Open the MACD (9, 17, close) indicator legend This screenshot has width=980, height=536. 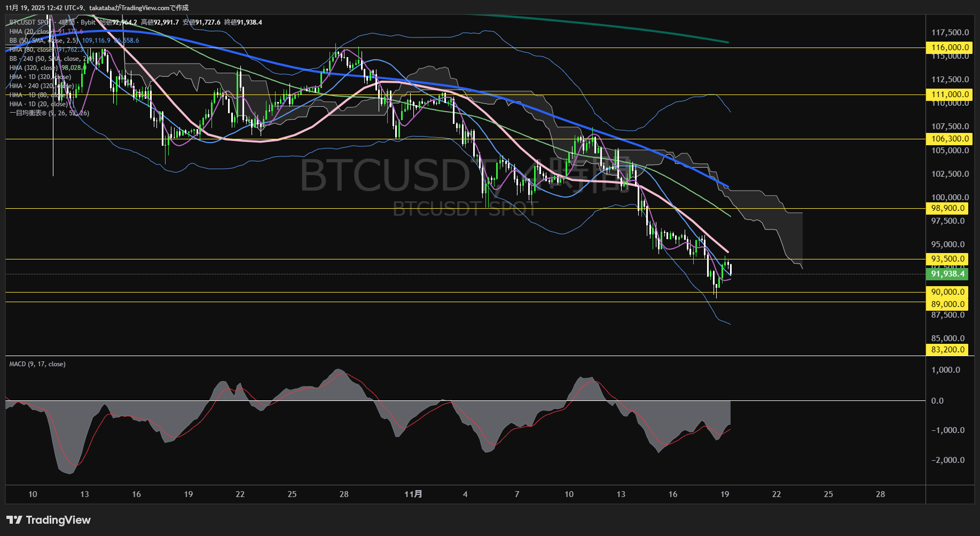(37, 364)
